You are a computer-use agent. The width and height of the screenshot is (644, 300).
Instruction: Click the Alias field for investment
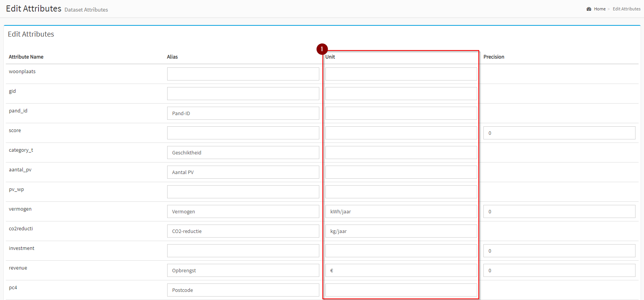[x=243, y=251]
